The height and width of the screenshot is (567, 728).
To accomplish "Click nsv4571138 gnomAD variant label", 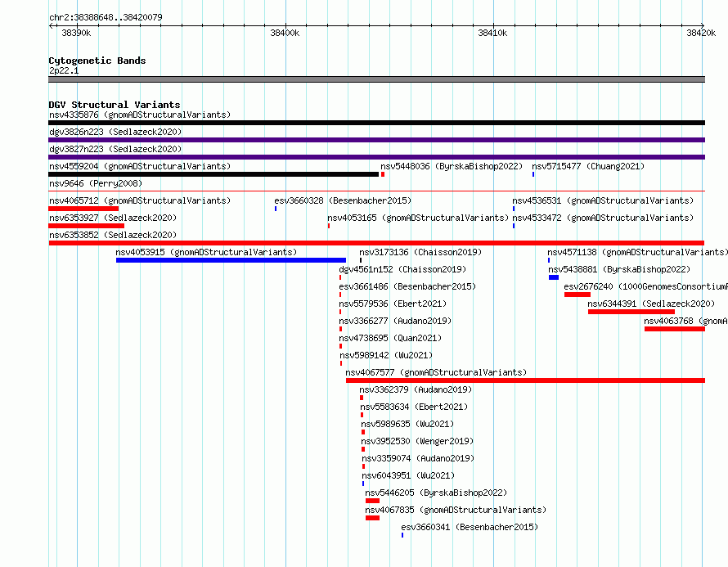I will [x=637, y=252].
